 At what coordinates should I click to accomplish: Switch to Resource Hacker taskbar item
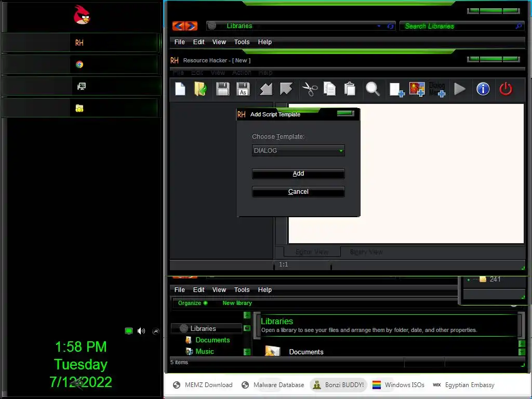point(79,43)
